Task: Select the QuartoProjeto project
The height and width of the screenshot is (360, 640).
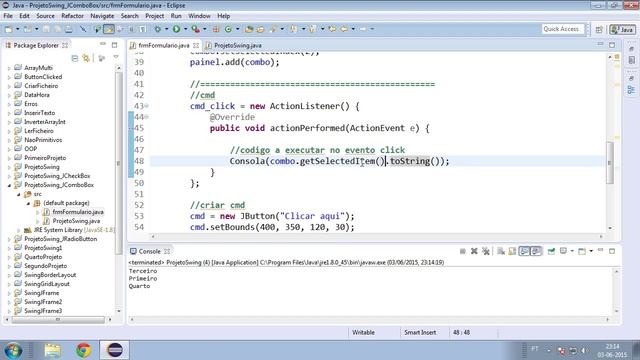Action: click(43, 257)
